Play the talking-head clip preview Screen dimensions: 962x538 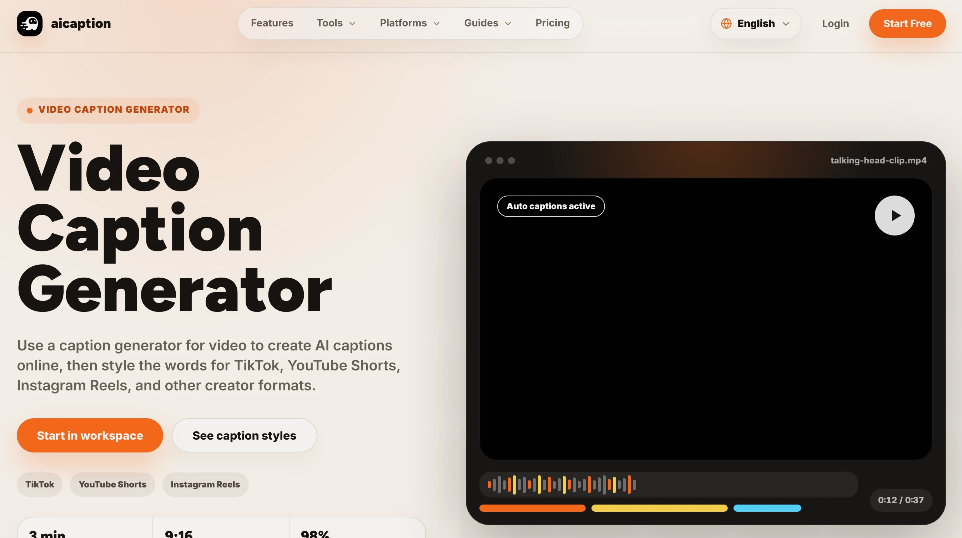[x=895, y=215]
